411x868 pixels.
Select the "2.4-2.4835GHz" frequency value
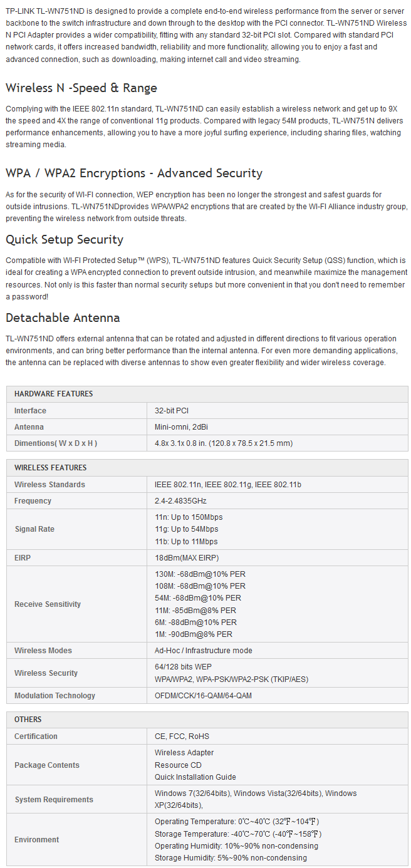pyautogui.click(x=180, y=501)
